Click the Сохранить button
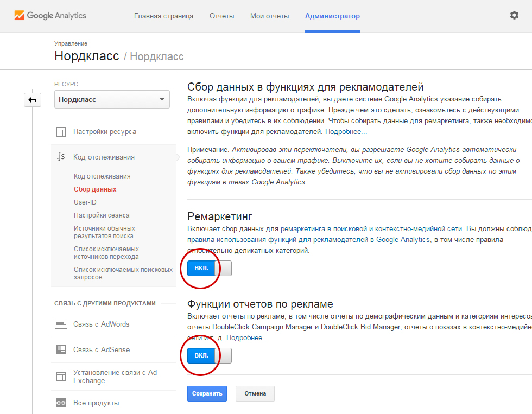Viewport: 532px width, 414px height. tap(207, 394)
